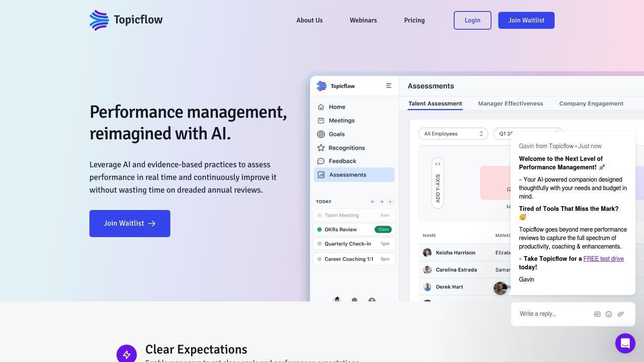
Task: Click Gavin's avatar next to chat message
Action: (500, 288)
